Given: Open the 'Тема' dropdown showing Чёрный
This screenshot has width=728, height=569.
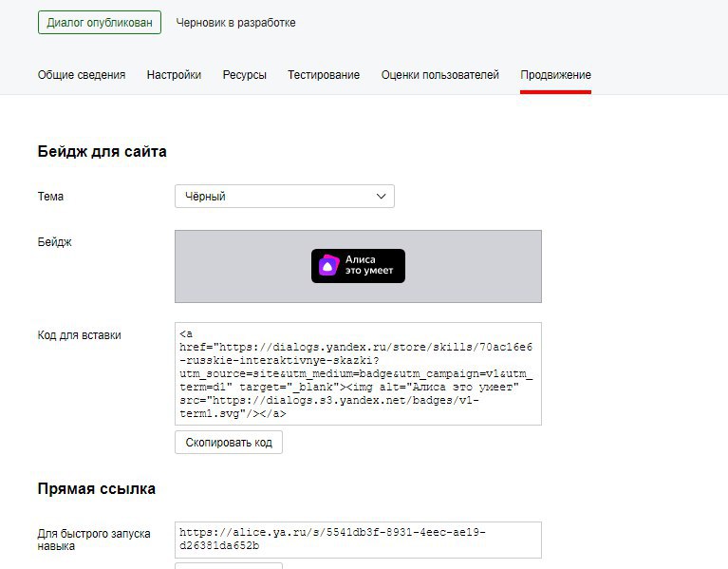Looking at the screenshot, I should coord(285,196).
